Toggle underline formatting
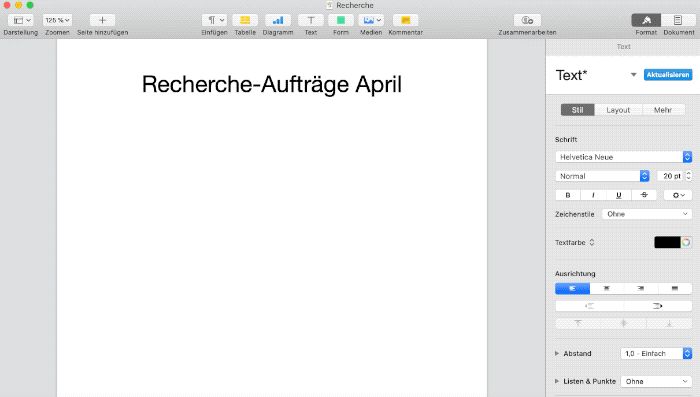The width and height of the screenshot is (700, 397). tap(619, 195)
